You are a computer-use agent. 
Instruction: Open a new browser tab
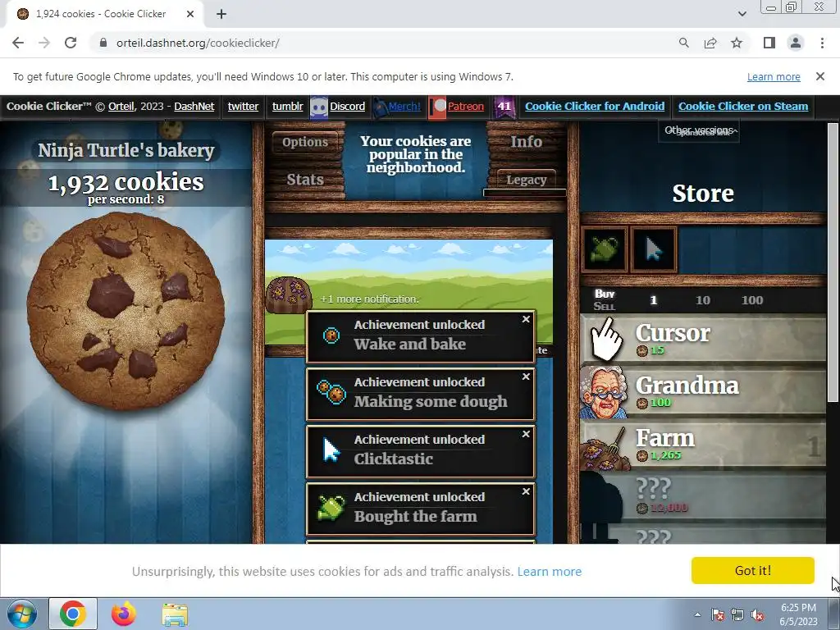[x=221, y=14]
